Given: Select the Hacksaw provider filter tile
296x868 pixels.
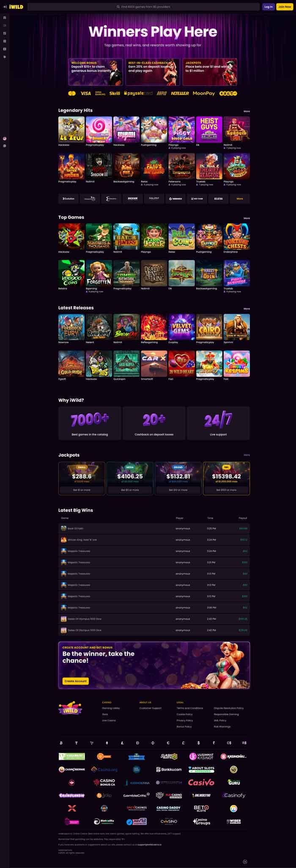Looking at the screenshot, I should (x=133, y=198).
